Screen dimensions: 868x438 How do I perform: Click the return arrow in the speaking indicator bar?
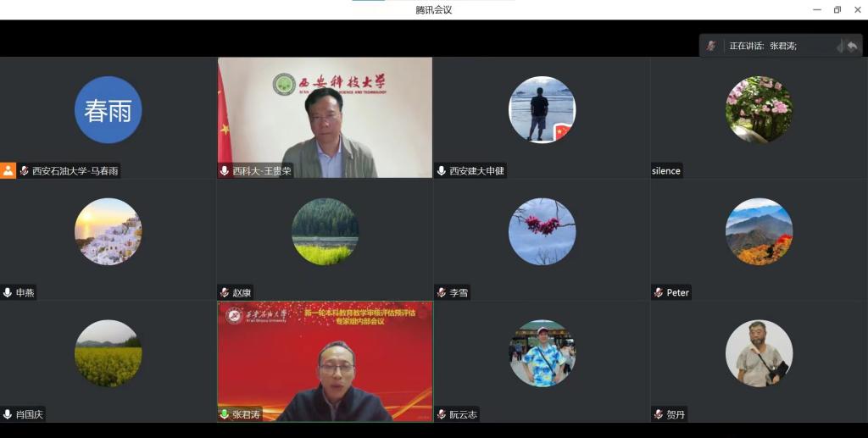pos(851,46)
